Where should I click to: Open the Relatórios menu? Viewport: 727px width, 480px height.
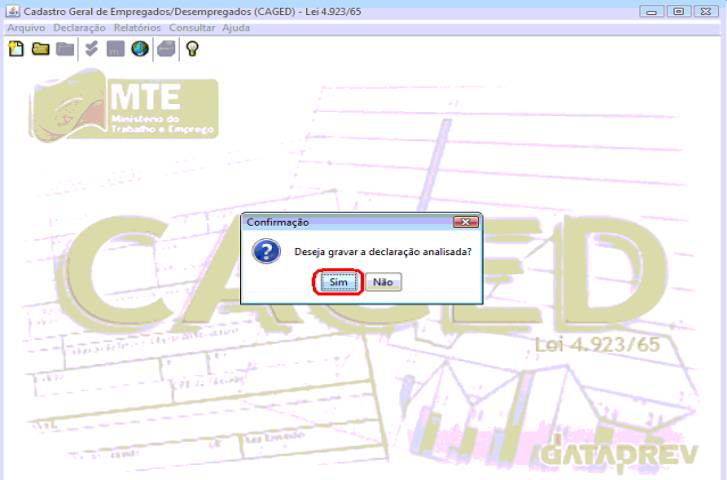pyautogui.click(x=137, y=28)
